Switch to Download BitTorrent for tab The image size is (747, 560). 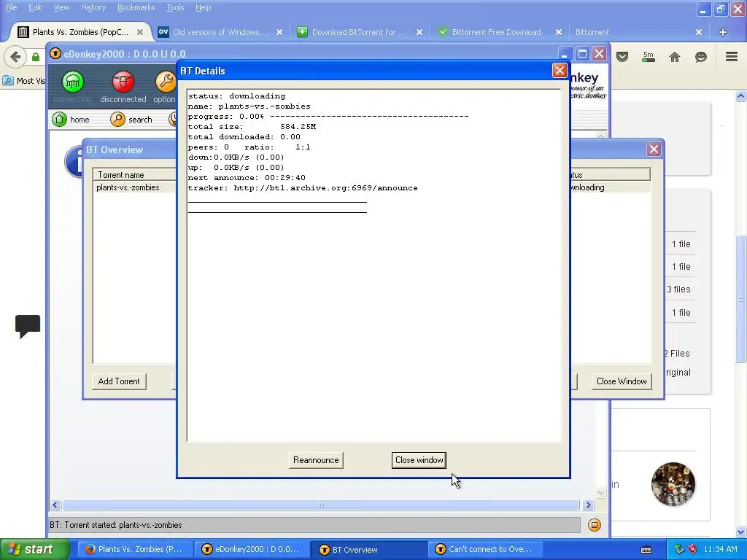click(358, 32)
